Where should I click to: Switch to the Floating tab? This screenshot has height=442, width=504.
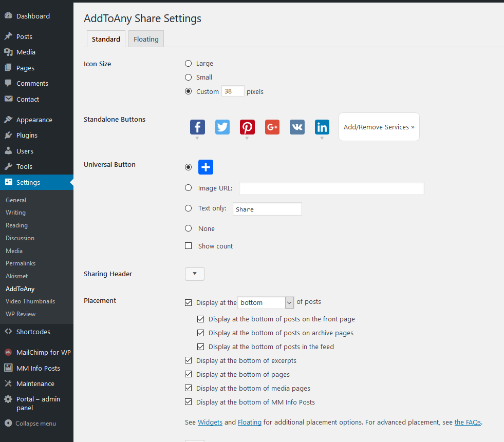click(x=146, y=39)
